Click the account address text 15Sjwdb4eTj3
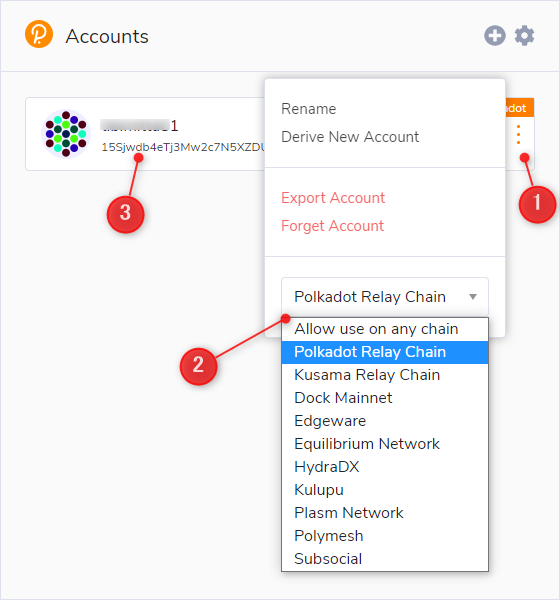This screenshot has height=600, width=560. [x=183, y=147]
